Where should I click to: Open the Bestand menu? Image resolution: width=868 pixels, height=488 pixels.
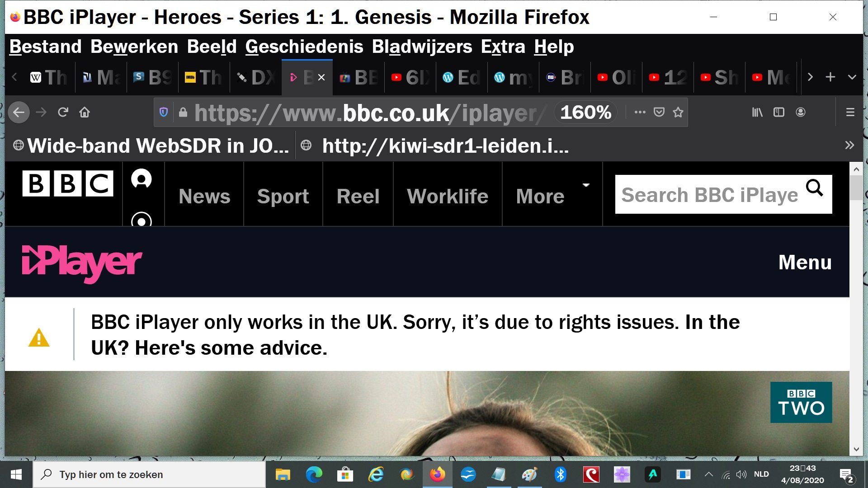tap(45, 47)
